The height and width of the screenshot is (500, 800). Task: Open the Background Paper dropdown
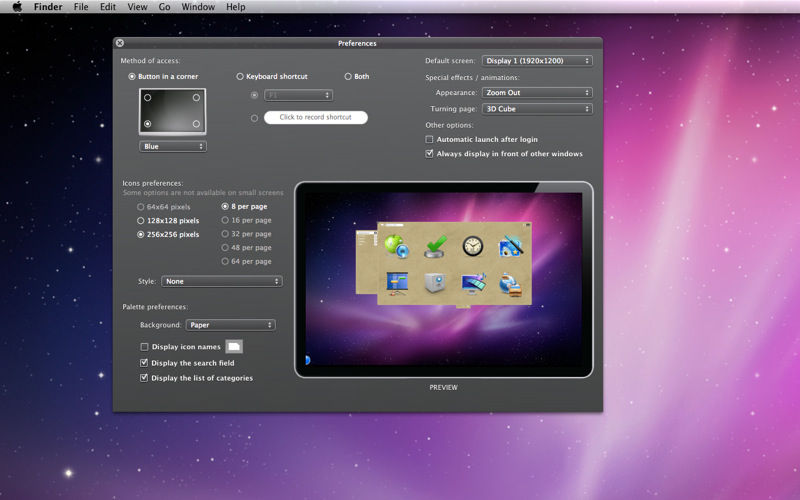pyautogui.click(x=230, y=325)
